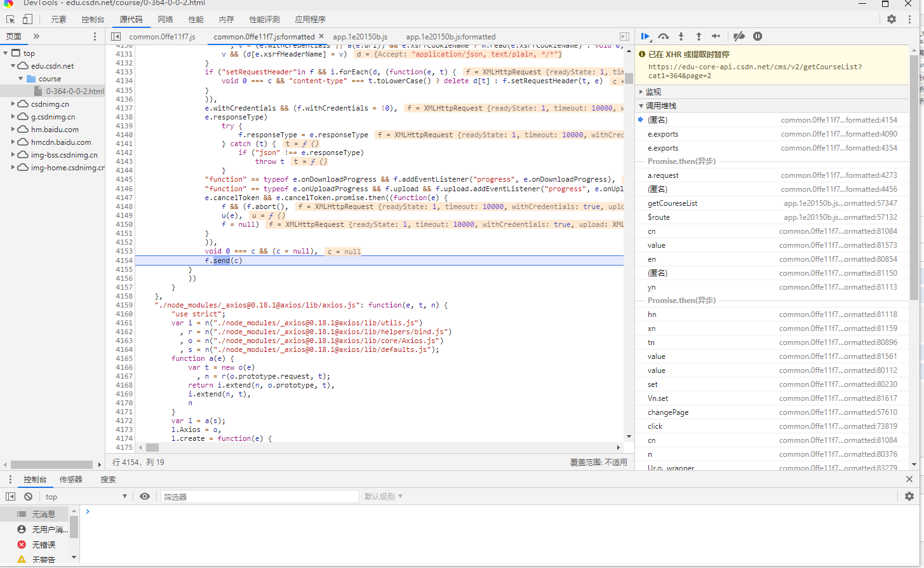
Task: Expand the csdnimg.cn tree node
Action: click(x=13, y=104)
